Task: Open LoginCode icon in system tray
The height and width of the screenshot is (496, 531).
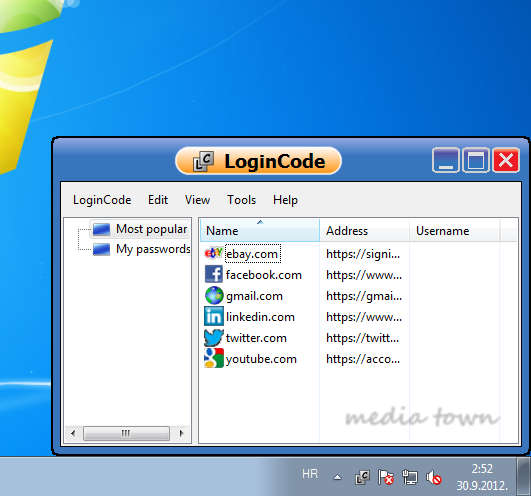Action: 362,478
